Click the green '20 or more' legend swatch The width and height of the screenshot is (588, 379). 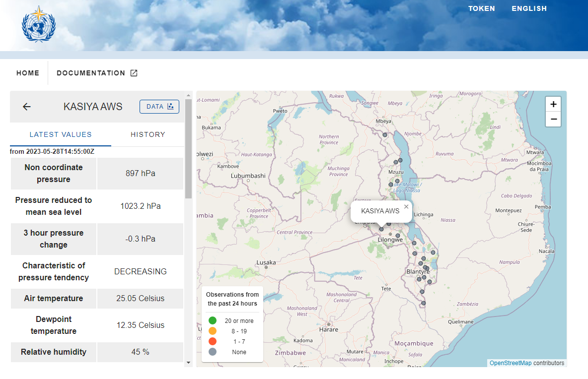tap(213, 320)
